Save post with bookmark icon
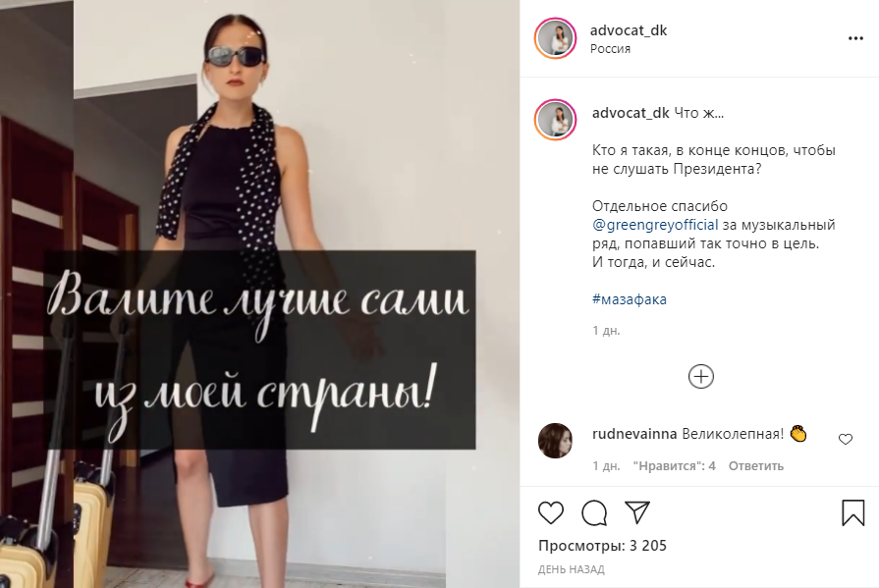This screenshot has height=588, width=879. 853,512
